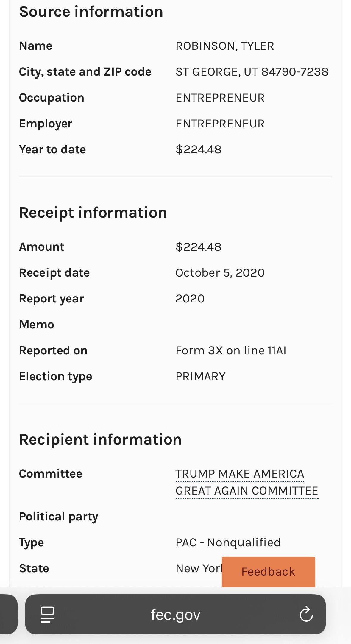Click the Report year value 2020

[x=190, y=299]
